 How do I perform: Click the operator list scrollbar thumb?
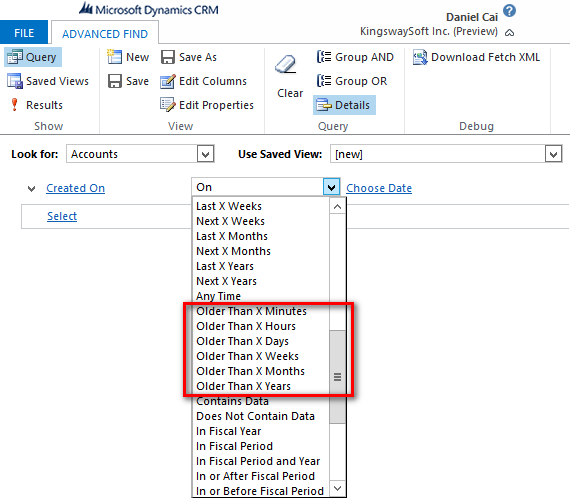pyautogui.click(x=337, y=377)
